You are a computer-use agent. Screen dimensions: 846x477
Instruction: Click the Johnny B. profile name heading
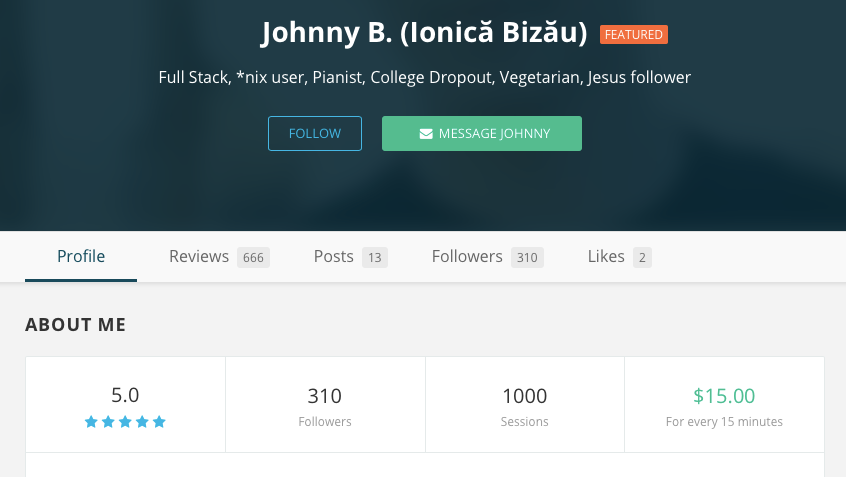[x=425, y=32]
